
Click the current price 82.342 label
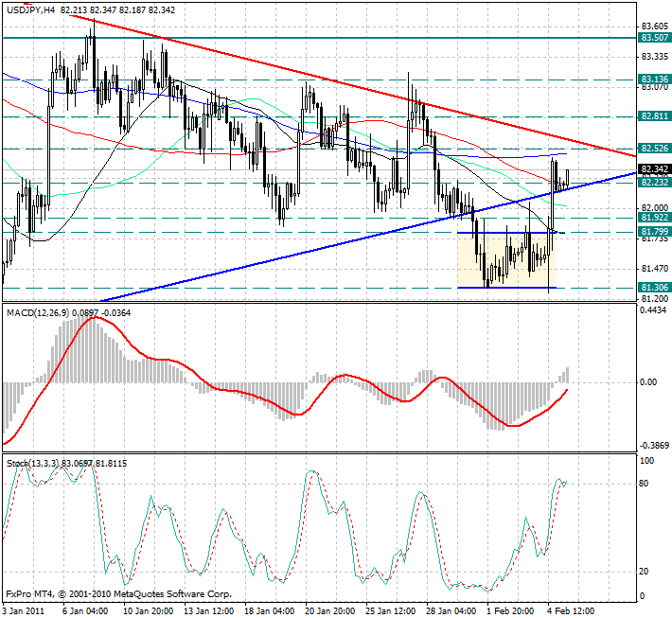(655, 169)
